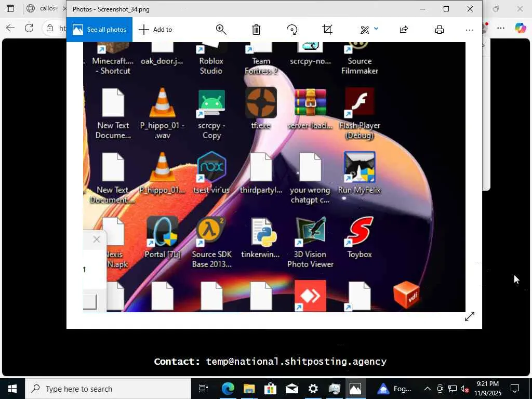Click the thirdpartyl... file icon
The width and height of the screenshot is (532, 399).
pyautogui.click(x=261, y=167)
